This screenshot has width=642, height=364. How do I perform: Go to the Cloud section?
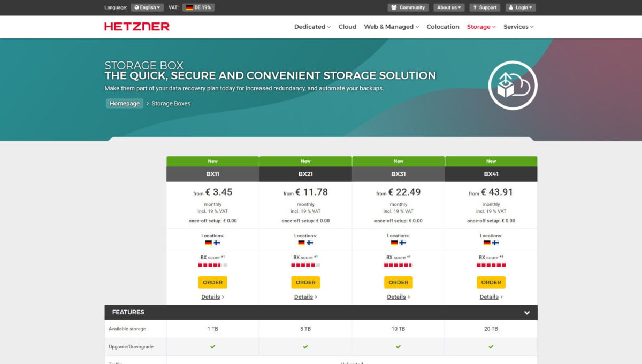tap(347, 27)
